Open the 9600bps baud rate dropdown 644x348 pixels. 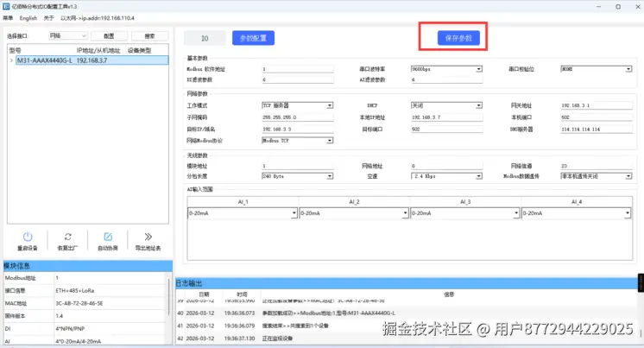(x=446, y=69)
